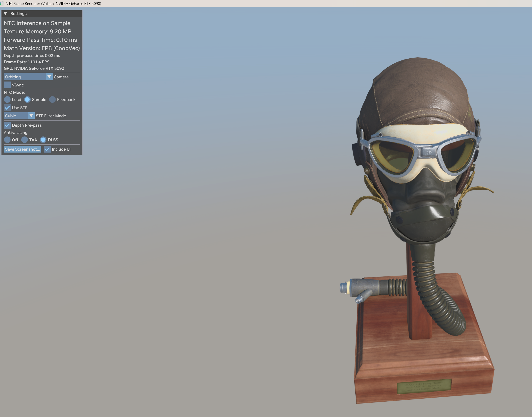Click the 'GPU: NVIDIA GeForce RTX 5090' text

click(x=34, y=68)
